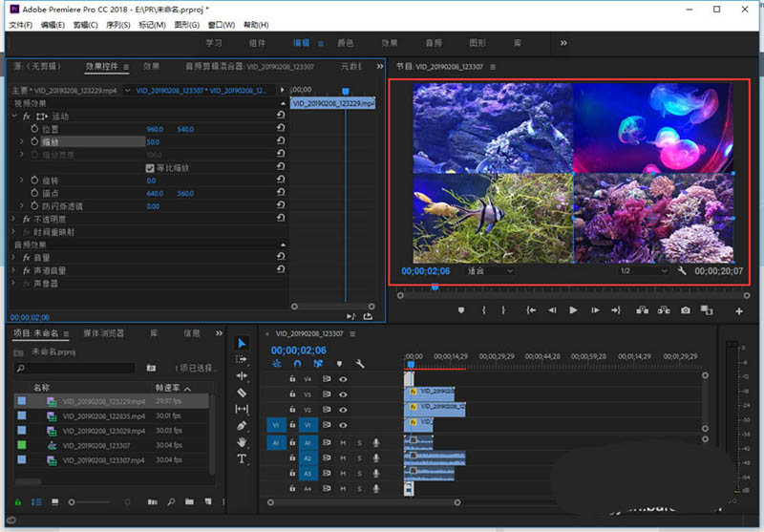Show more workspaces overflow arrows
764x532 pixels.
coord(563,43)
